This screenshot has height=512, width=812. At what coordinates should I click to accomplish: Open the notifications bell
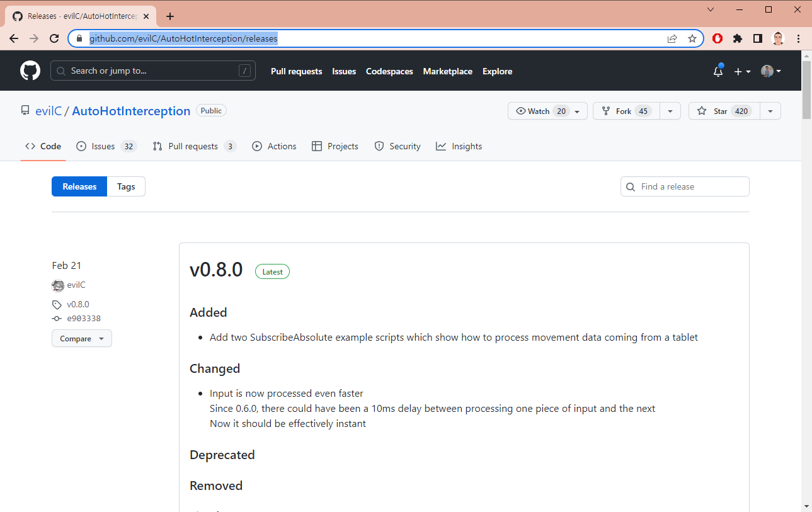(x=718, y=71)
